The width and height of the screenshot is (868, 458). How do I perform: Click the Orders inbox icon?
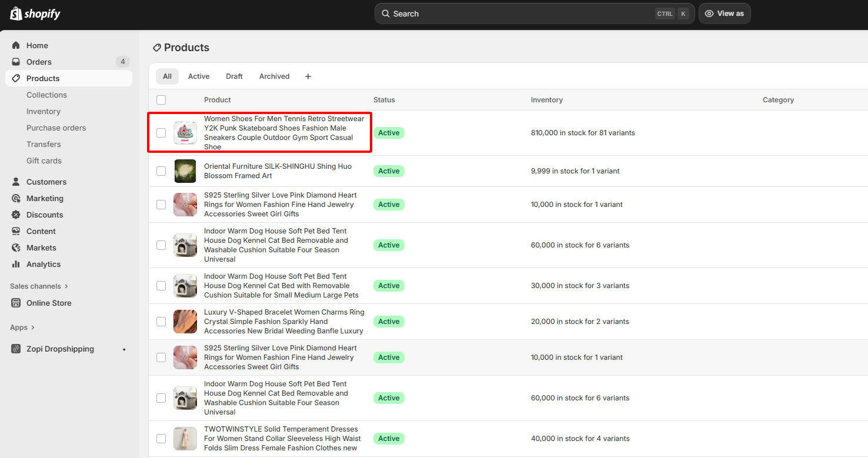16,62
